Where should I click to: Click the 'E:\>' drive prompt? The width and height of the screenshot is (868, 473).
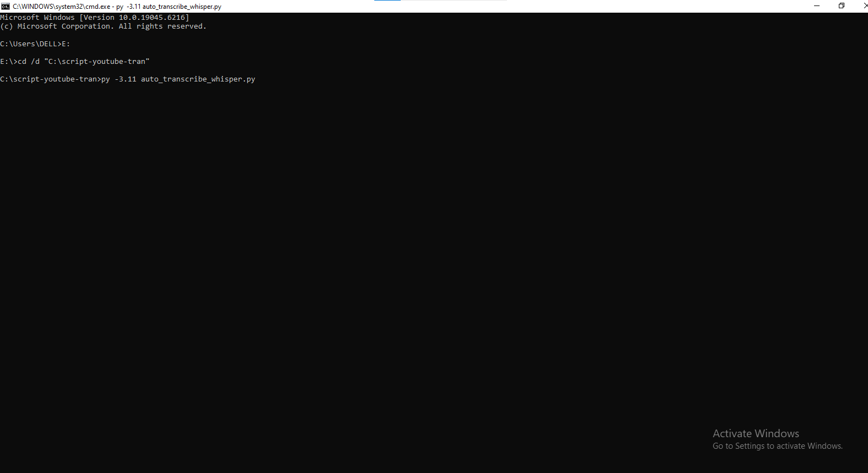9,62
